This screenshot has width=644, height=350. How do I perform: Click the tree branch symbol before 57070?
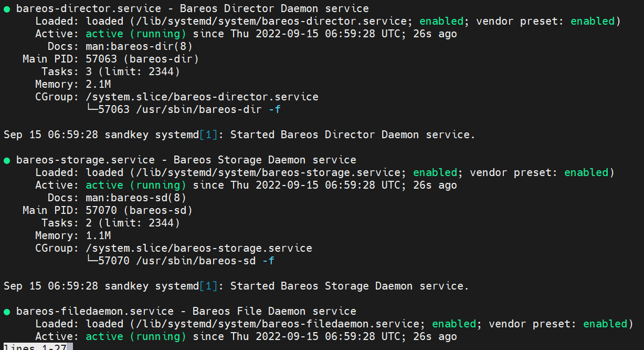(x=92, y=261)
